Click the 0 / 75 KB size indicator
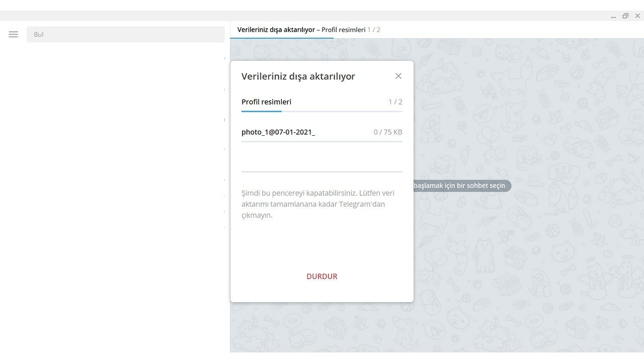The image size is (644, 362). point(387,132)
